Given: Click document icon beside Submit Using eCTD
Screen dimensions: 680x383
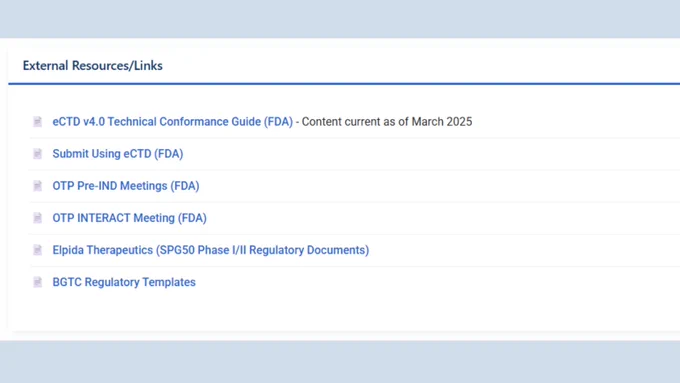Looking at the screenshot, I should point(38,154).
